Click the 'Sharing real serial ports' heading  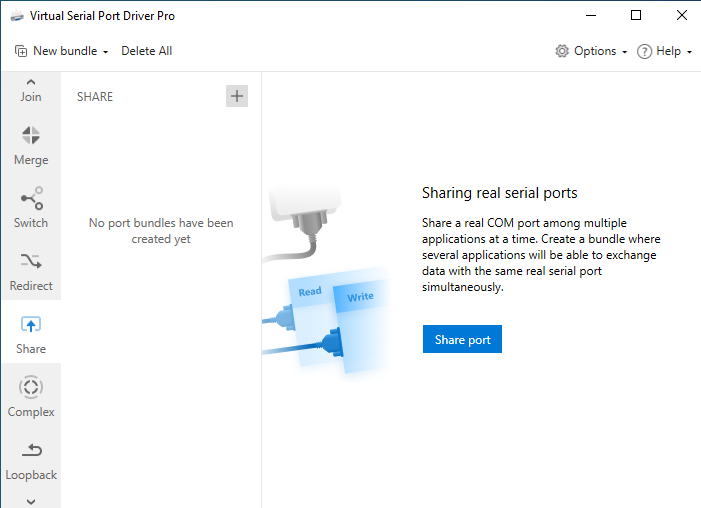[x=499, y=193]
